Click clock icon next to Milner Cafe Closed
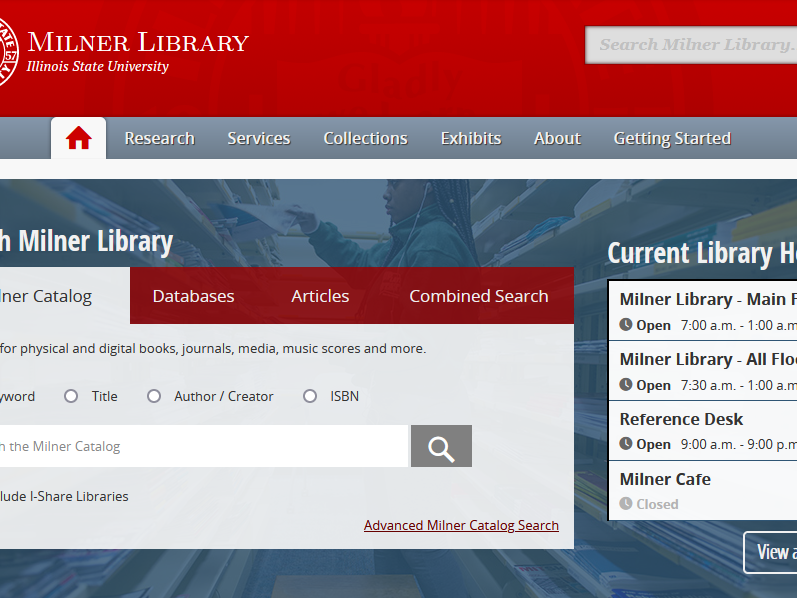 click(626, 503)
